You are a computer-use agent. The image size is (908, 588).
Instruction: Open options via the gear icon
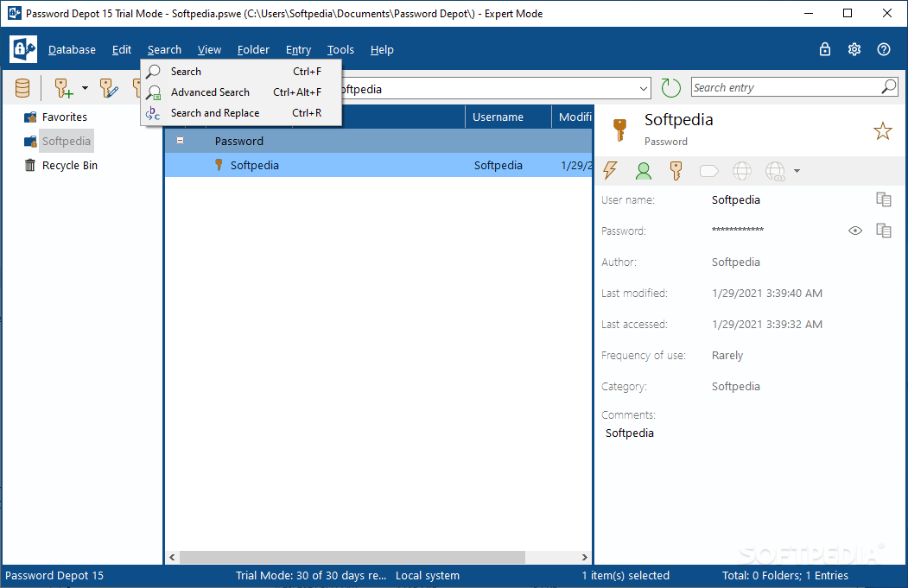[854, 49]
